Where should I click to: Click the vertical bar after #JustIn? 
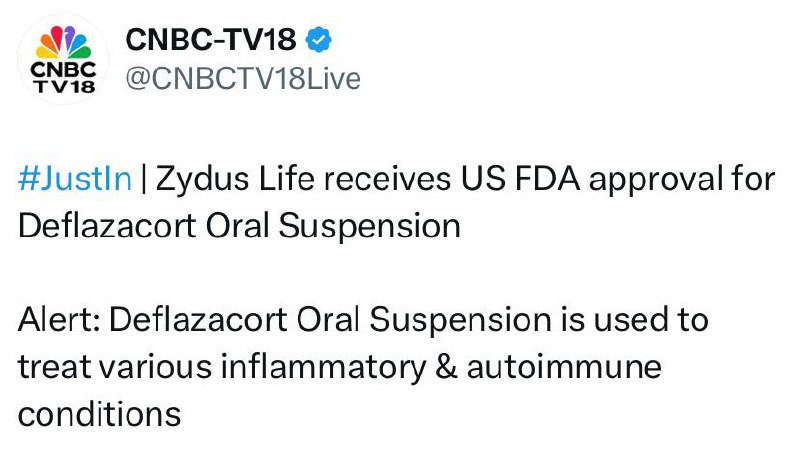[x=143, y=179]
